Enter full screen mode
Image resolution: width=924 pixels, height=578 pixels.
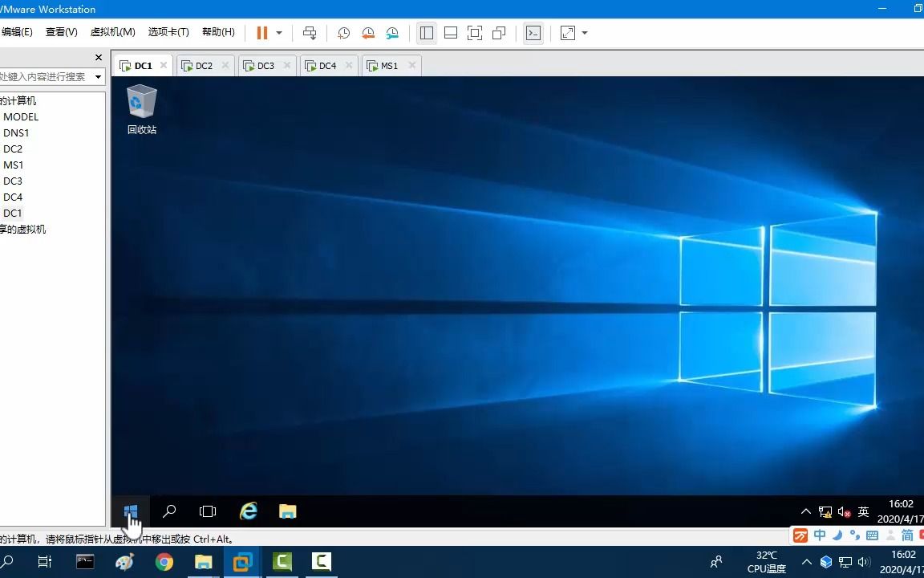point(474,33)
